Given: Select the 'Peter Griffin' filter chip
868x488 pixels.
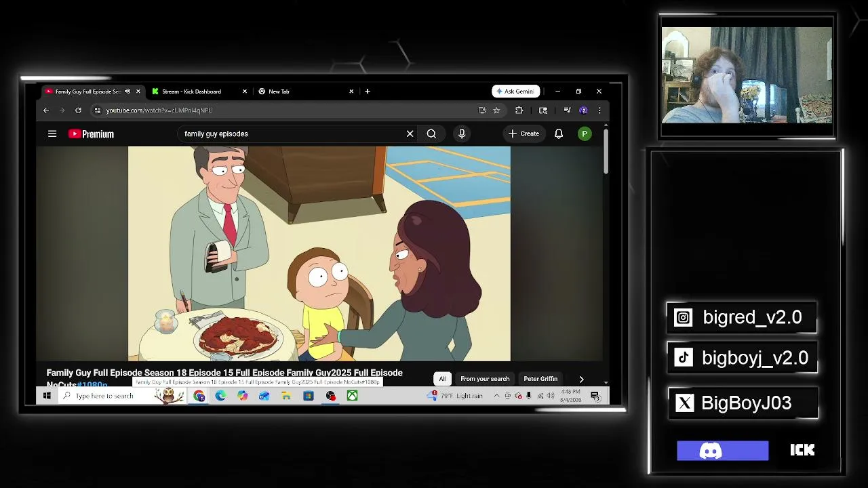Looking at the screenshot, I should [x=540, y=379].
